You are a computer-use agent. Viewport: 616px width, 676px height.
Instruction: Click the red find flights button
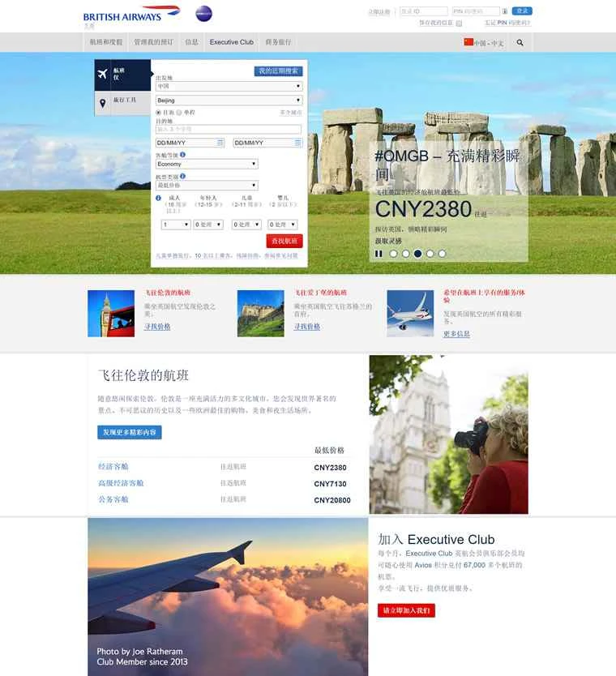pos(284,241)
